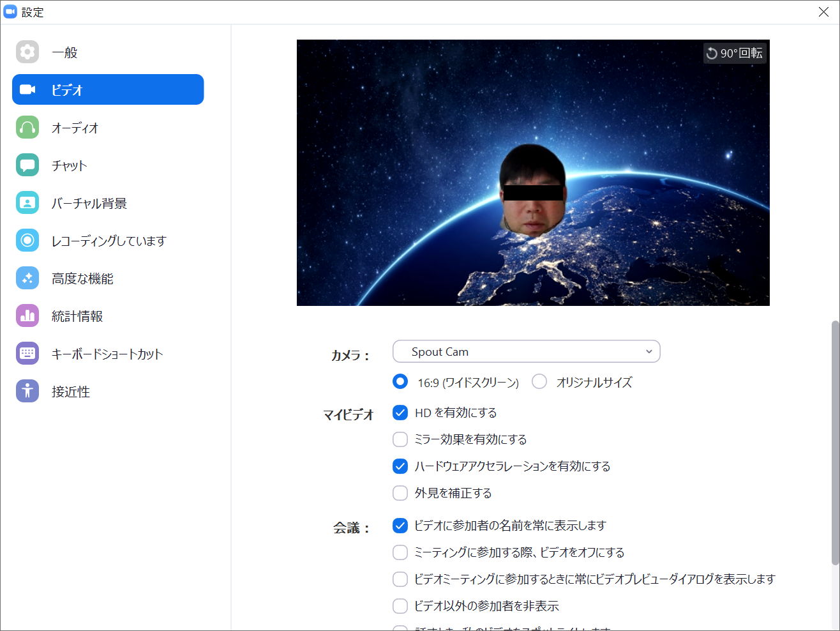Screen dimensions: 840x631
Task: Open キーボードショートカット settings
Action: (x=108, y=353)
